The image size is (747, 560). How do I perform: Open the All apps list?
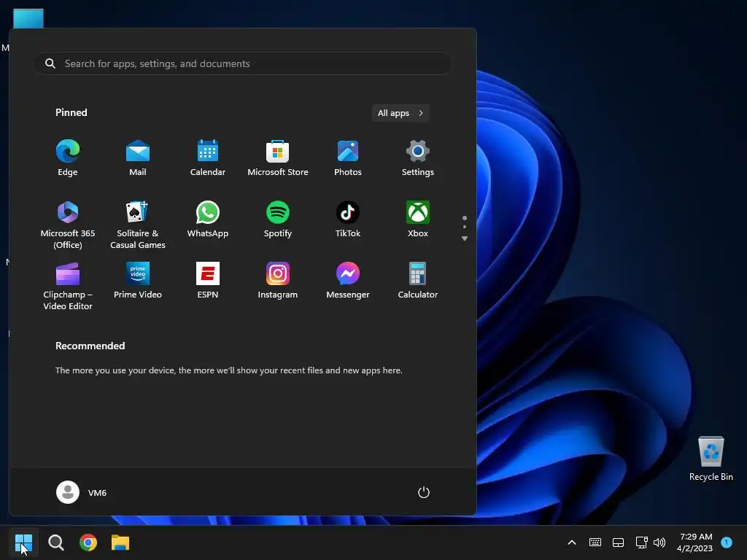[x=400, y=113]
